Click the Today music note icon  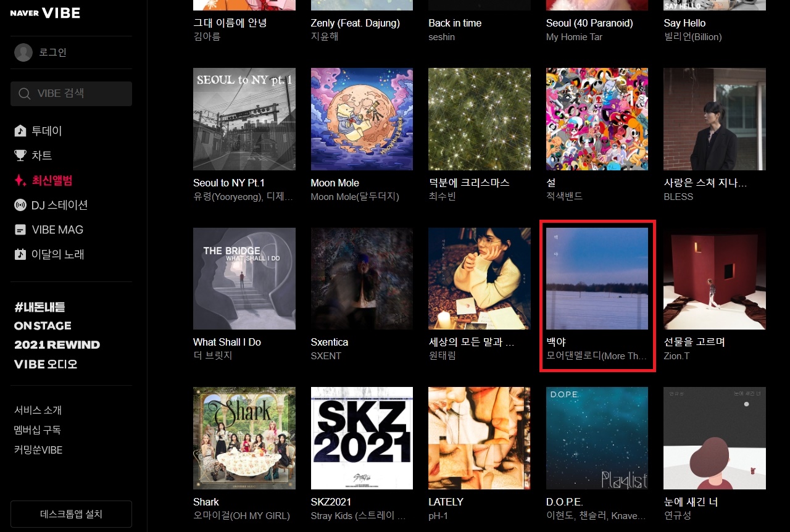(20, 131)
